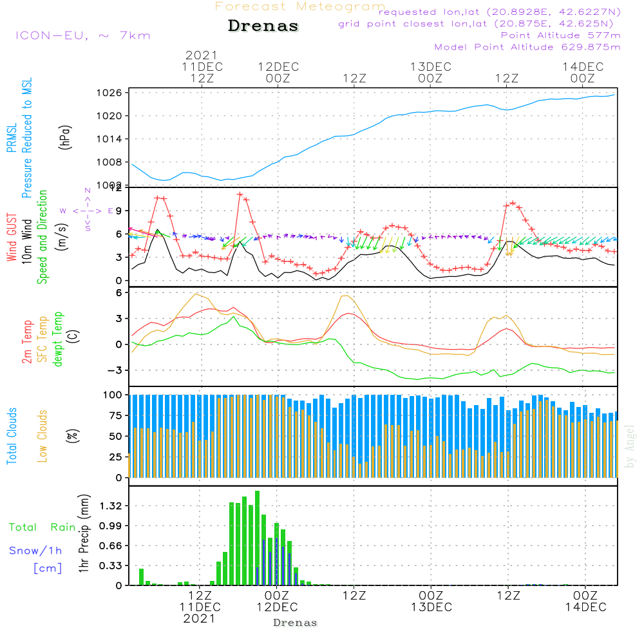Viewport: 644px width, 644px height.
Task: Click the 'PRMSL Pressure Reduced to MSL' axis label
Action: 19,138
